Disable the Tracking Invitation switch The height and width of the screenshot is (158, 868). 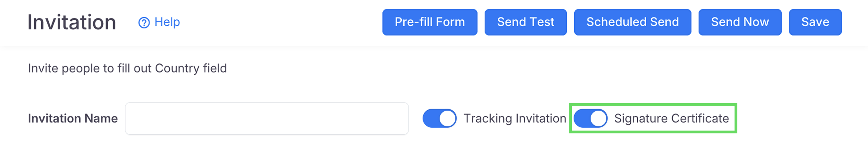(x=440, y=119)
